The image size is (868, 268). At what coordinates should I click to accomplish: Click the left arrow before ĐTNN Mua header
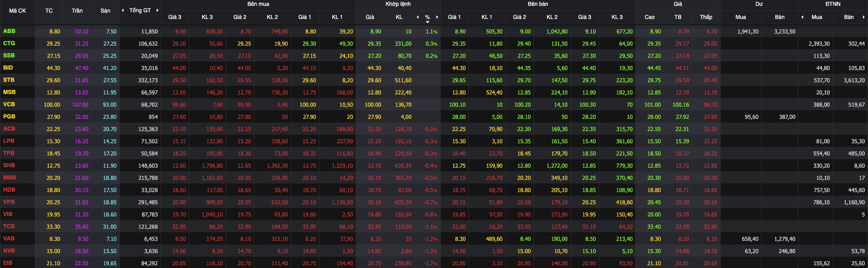[802, 17]
